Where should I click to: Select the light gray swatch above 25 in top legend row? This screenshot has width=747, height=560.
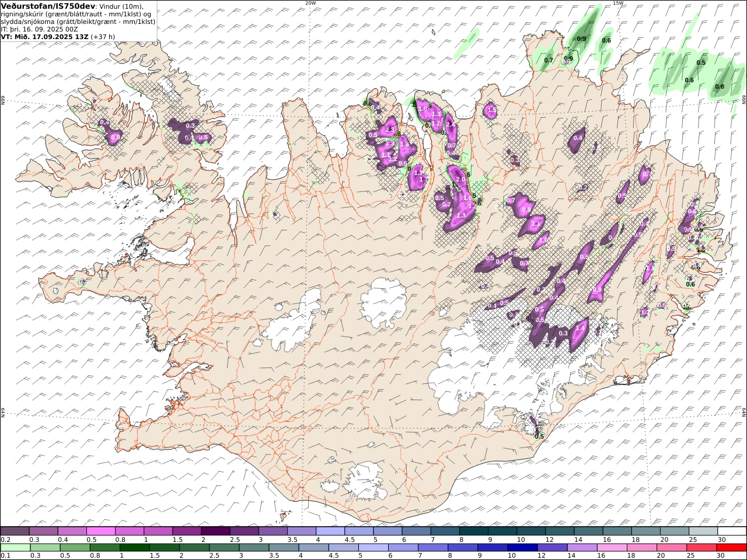[703, 531]
